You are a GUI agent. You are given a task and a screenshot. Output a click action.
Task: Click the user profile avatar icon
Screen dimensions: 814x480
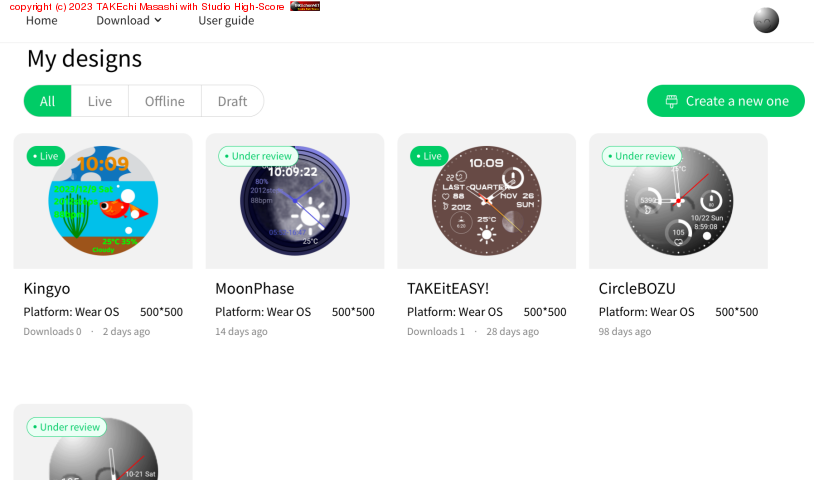pyautogui.click(x=765, y=21)
